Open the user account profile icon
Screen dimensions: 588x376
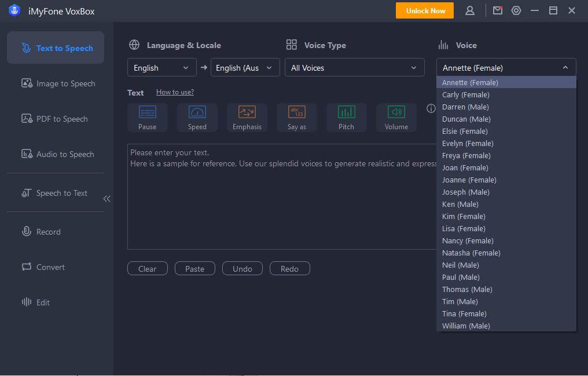coord(470,10)
